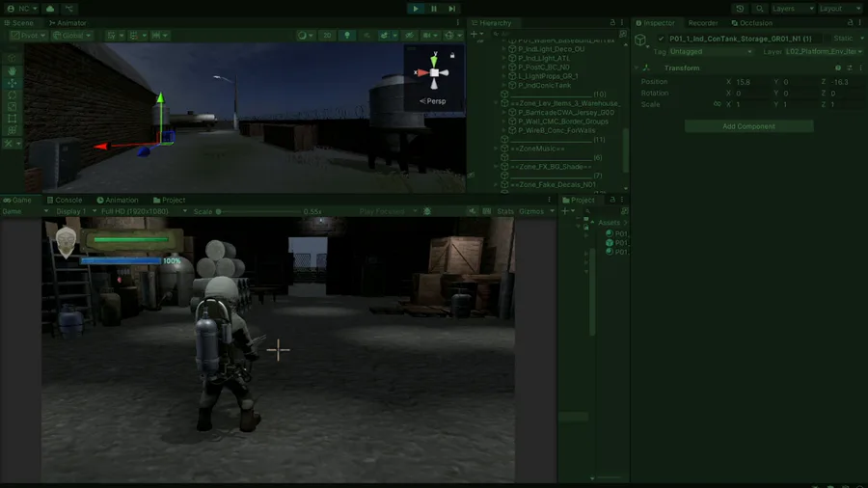Start Play mode with the Play button
Image resolution: width=868 pixels, height=488 pixels.
(x=415, y=9)
